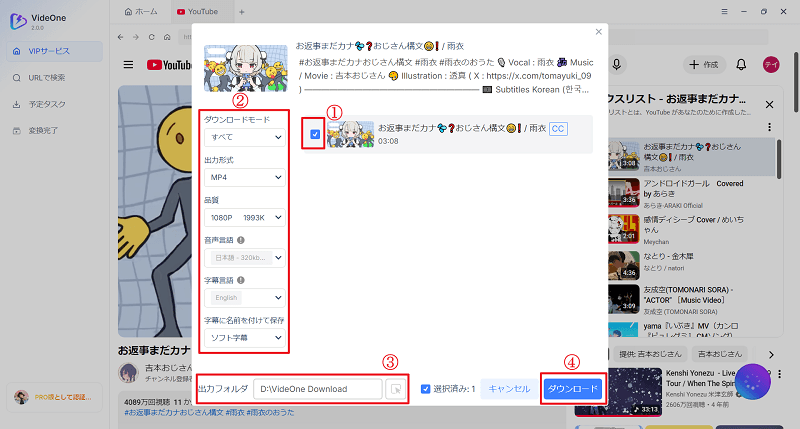This screenshot has height=429, width=800.
Task: Open the ソフト字幕 dropdown
Action: (x=245, y=338)
